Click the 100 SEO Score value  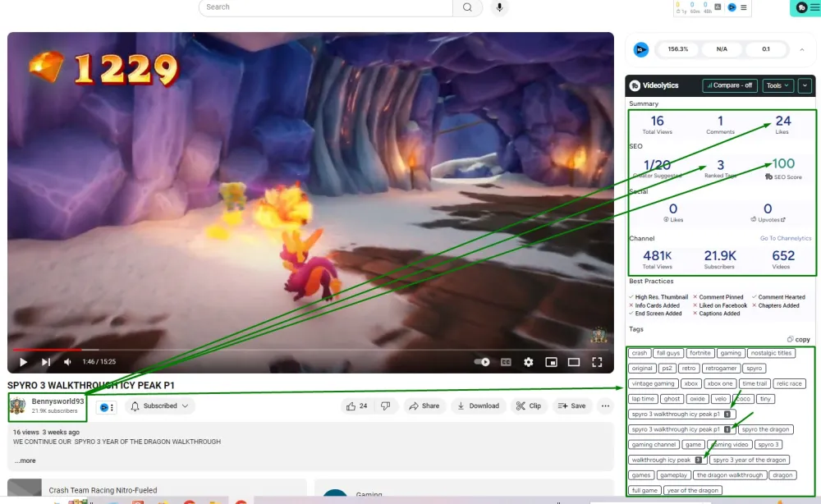pyautogui.click(x=783, y=164)
